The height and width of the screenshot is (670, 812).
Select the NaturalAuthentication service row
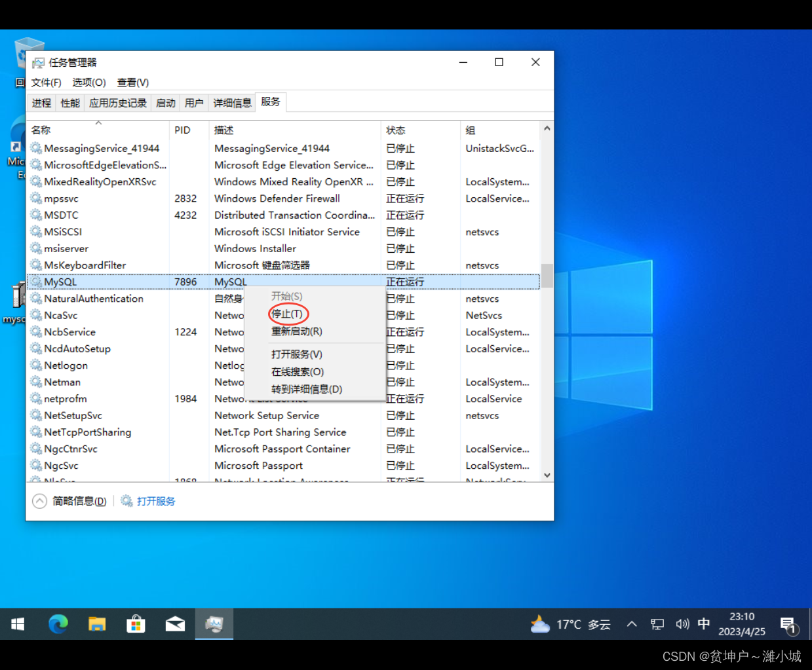click(x=284, y=299)
